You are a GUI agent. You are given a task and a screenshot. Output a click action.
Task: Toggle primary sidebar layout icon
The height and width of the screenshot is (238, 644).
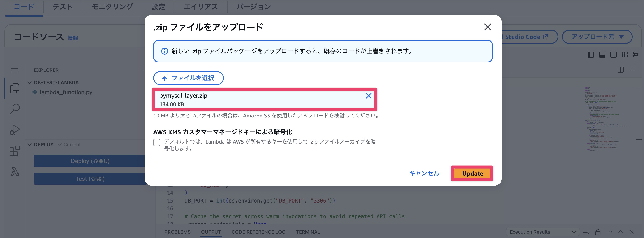coord(591,54)
